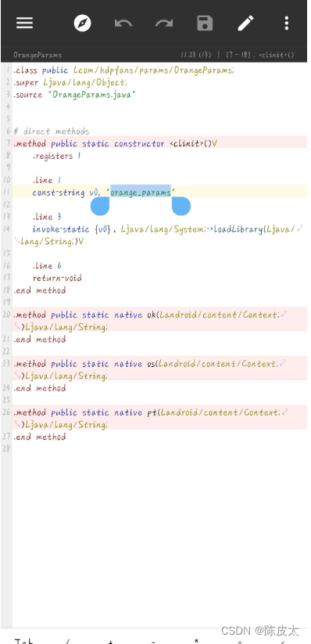Tap the .line 3 directive

coord(47,217)
